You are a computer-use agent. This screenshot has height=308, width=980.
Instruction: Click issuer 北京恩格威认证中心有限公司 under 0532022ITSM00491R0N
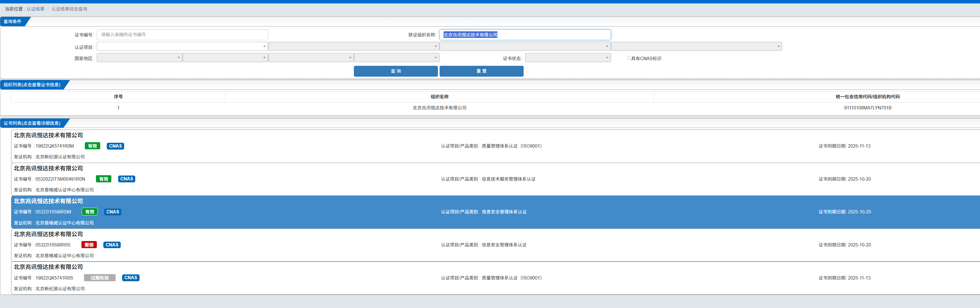click(65, 189)
